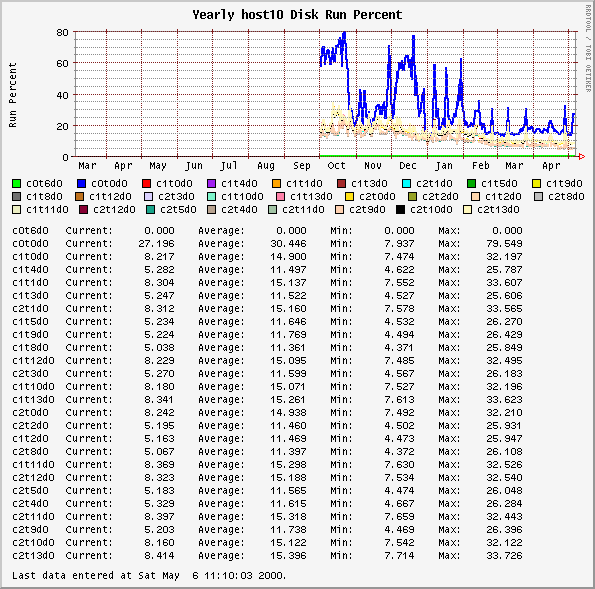Image resolution: width=595 pixels, height=589 pixels.
Task: Click the Dec label on the x-axis
Action: pos(408,166)
